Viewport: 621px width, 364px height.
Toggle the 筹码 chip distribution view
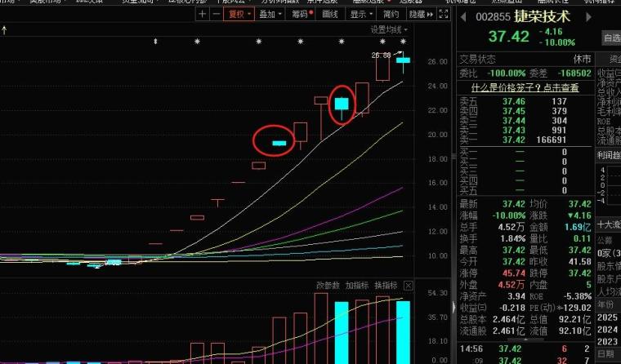(x=301, y=14)
